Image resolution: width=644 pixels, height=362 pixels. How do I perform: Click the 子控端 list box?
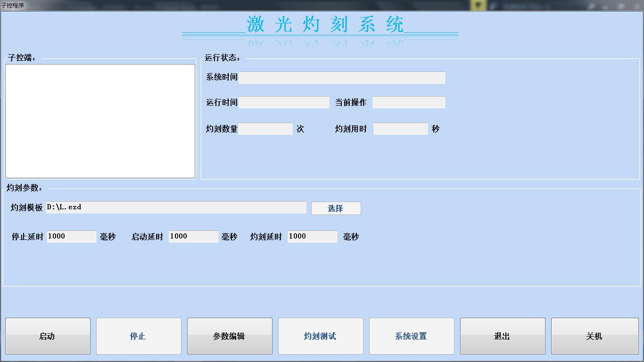click(100, 121)
